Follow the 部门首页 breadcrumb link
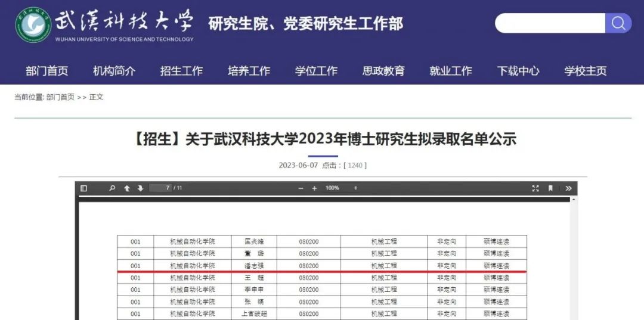This screenshot has width=644, height=320. [x=60, y=97]
